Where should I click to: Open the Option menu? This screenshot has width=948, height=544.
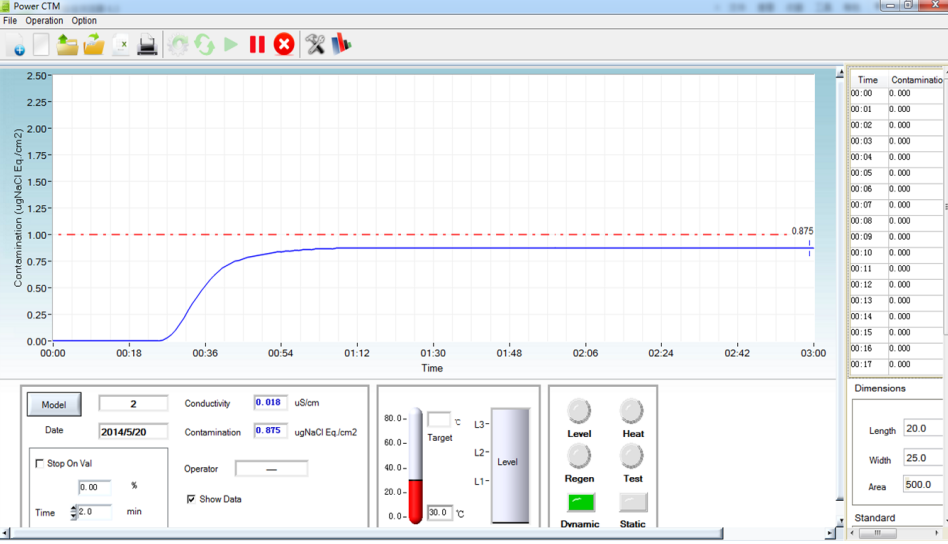(84, 20)
